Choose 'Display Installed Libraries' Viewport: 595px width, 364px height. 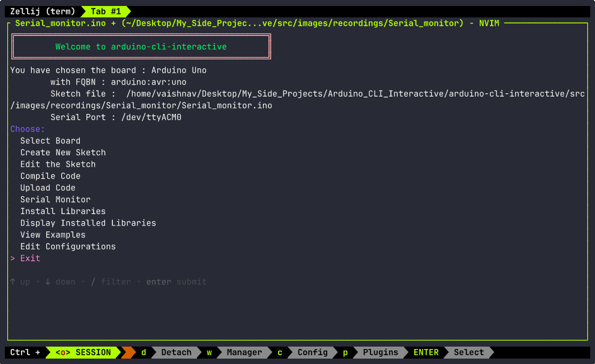click(x=88, y=223)
